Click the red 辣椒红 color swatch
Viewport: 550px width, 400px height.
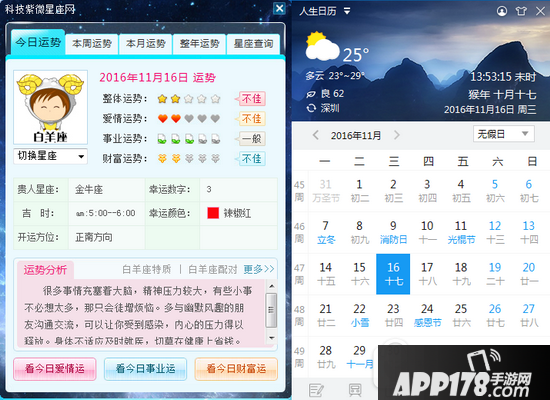[213, 213]
